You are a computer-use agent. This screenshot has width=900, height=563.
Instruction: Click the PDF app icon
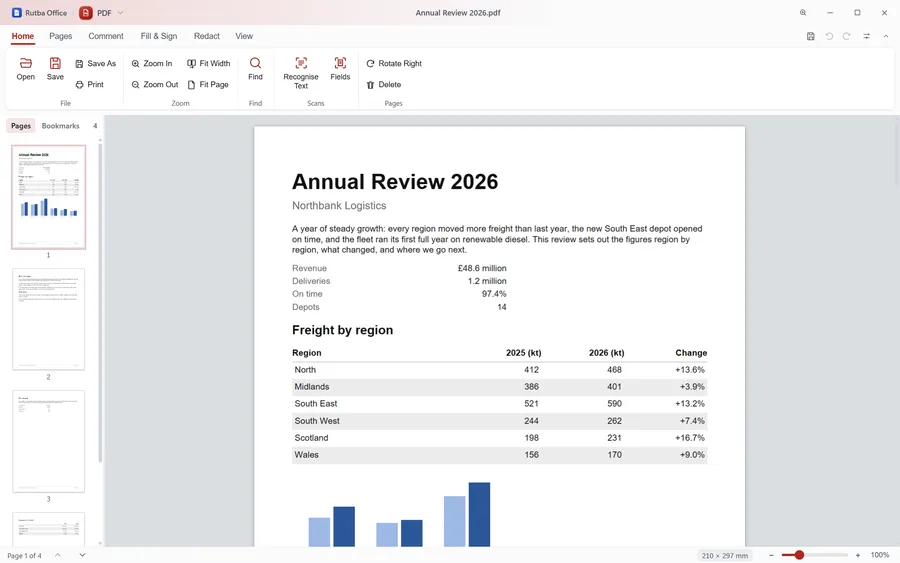pyautogui.click(x=86, y=13)
